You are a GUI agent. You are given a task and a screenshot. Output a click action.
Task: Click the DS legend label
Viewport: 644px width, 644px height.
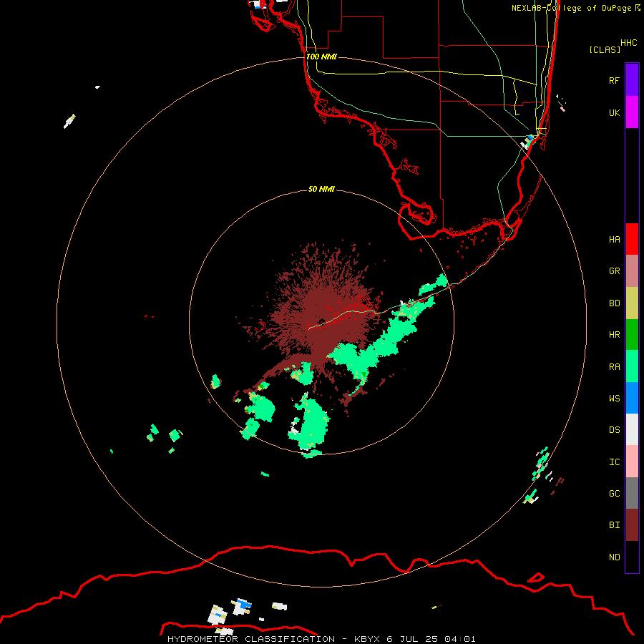point(615,430)
